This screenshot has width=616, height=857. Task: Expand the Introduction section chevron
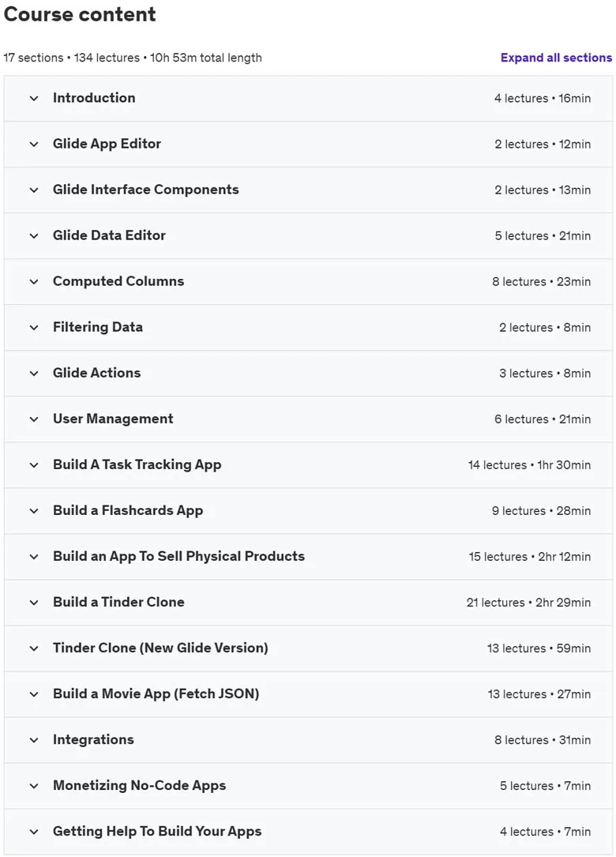point(34,99)
